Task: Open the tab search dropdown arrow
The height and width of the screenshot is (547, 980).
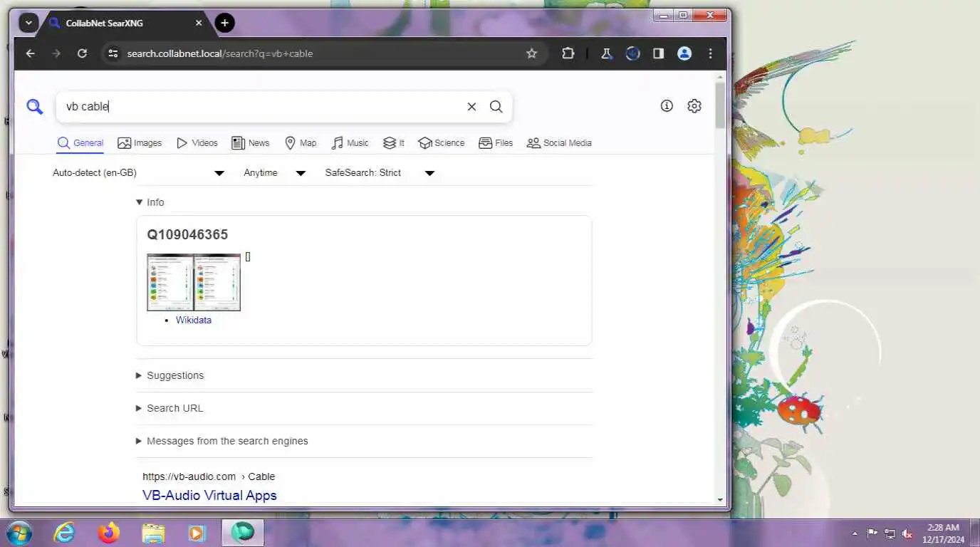Action: pos(28,23)
